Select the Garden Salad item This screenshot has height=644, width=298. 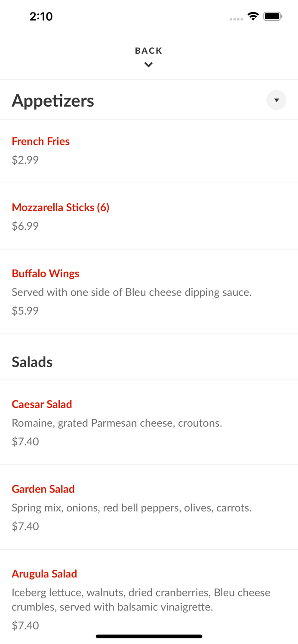point(43,489)
